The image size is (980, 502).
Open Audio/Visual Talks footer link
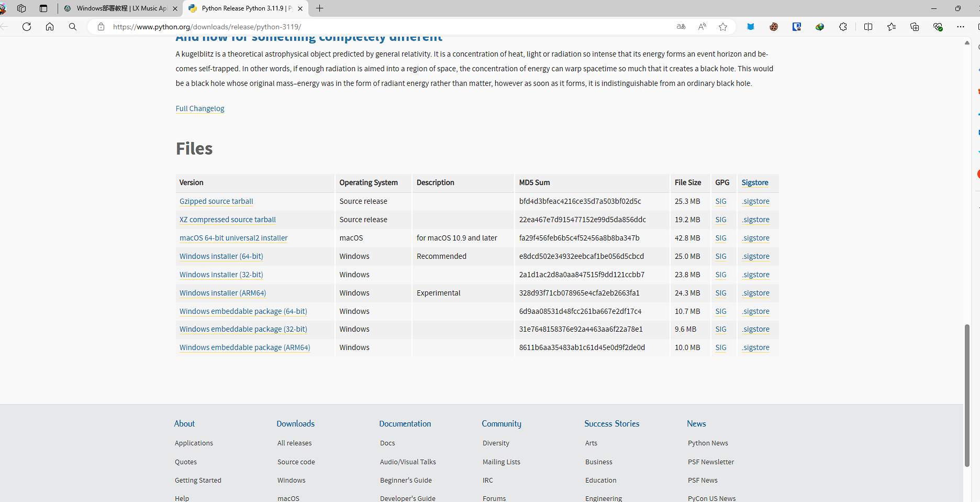[x=408, y=462]
